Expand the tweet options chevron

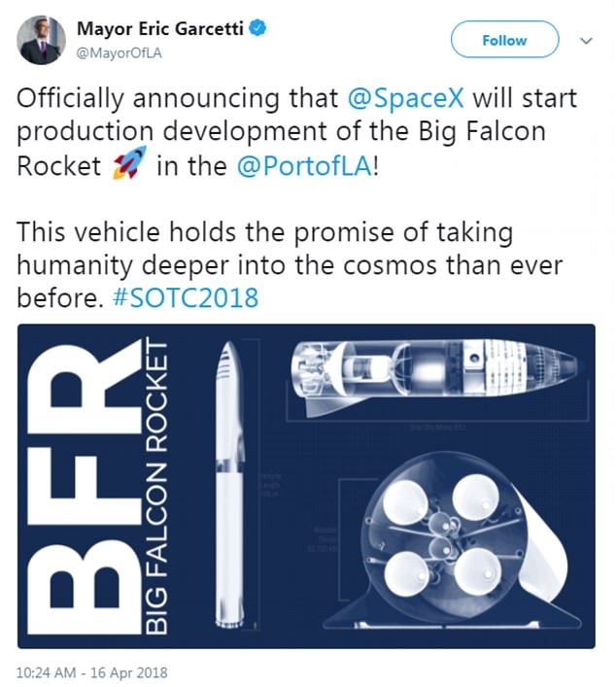coord(586,41)
